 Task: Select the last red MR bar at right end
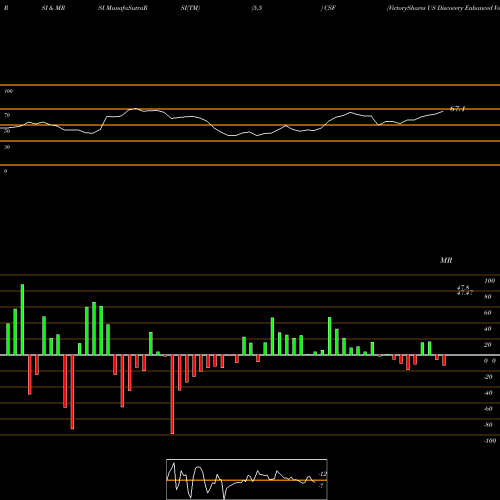point(444,360)
